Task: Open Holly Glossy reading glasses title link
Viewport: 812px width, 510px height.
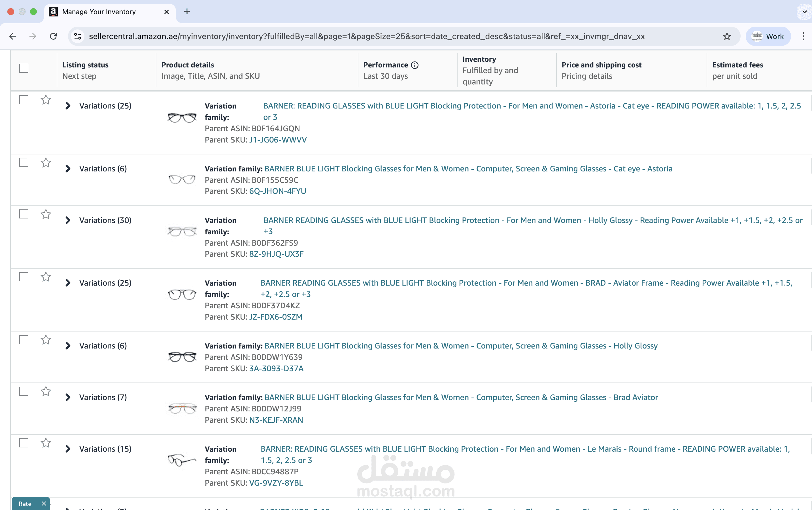Action: (533, 226)
